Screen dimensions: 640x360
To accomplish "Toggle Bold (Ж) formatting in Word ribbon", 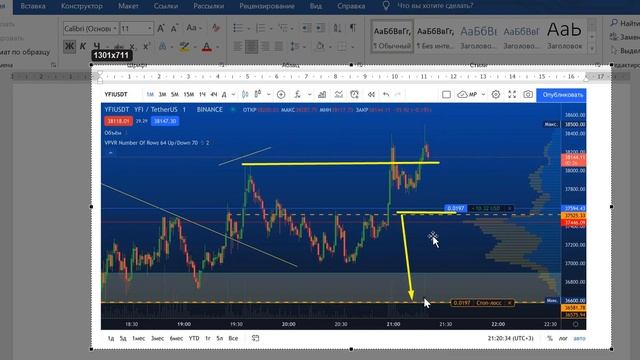I will coord(69,46).
